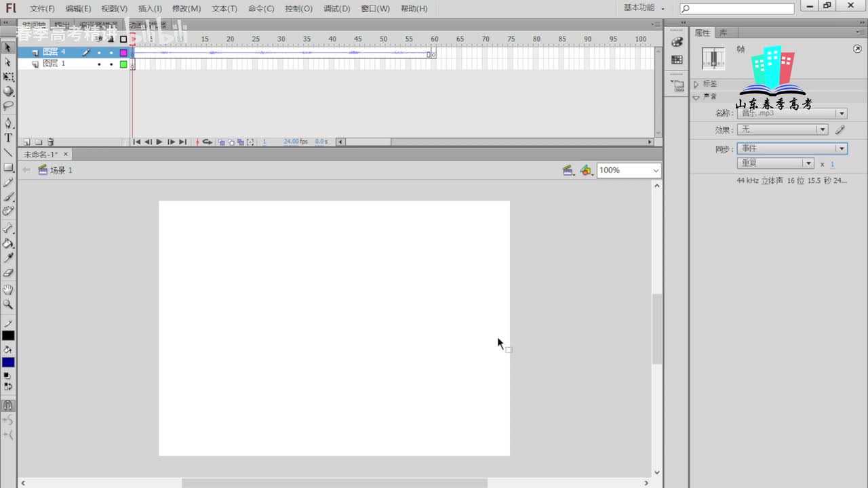Viewport: 868px width, 488px height.
Task: Select the Eyedropper tool
Action: tap(8, 258)
